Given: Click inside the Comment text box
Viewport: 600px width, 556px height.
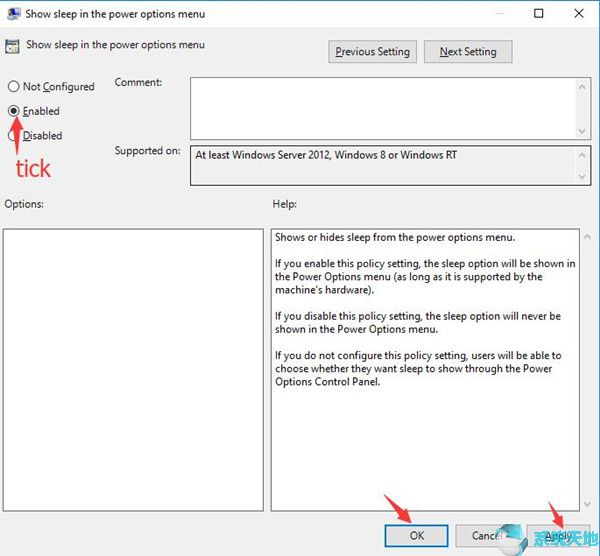Looking at the screenshot, I should [x=383, y=108].
